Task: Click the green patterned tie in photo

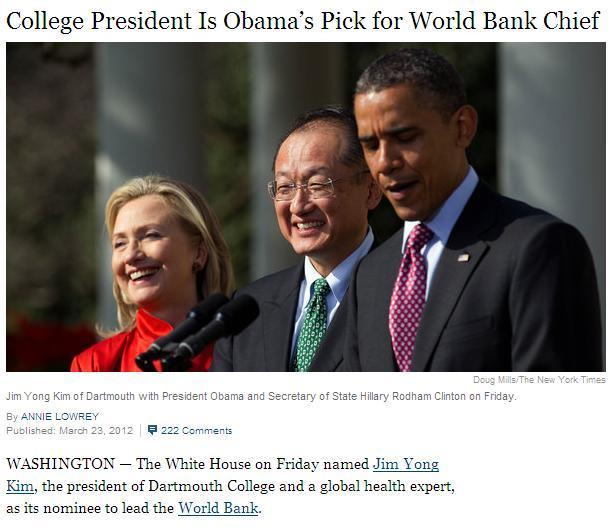Action: 313,324
